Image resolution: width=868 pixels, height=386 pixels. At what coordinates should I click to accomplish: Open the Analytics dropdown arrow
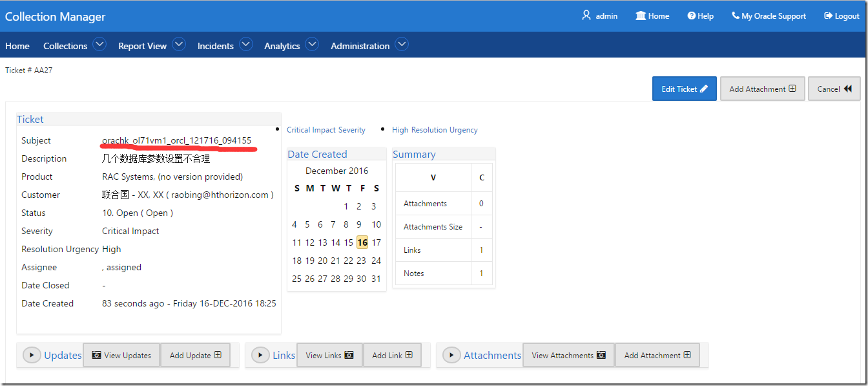tap(312, 44)
